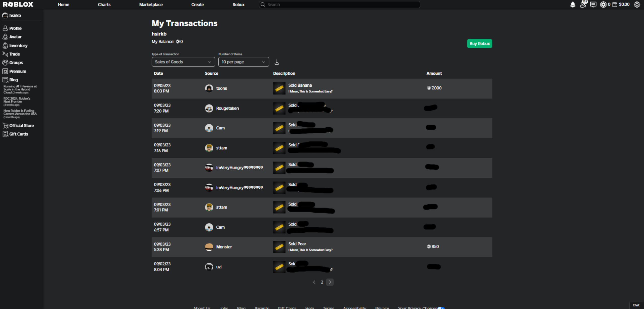
Task: Click Monster user avatar
Action: 209,247
